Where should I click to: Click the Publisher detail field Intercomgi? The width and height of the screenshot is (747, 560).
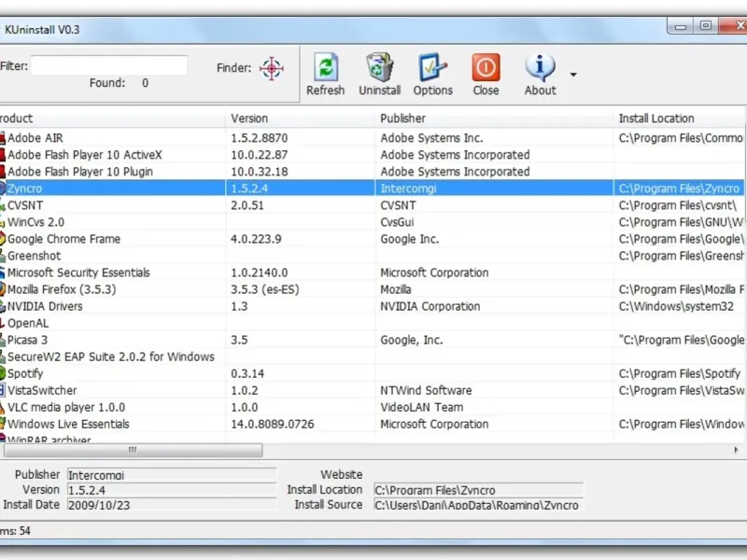click(x=172, y=475)
